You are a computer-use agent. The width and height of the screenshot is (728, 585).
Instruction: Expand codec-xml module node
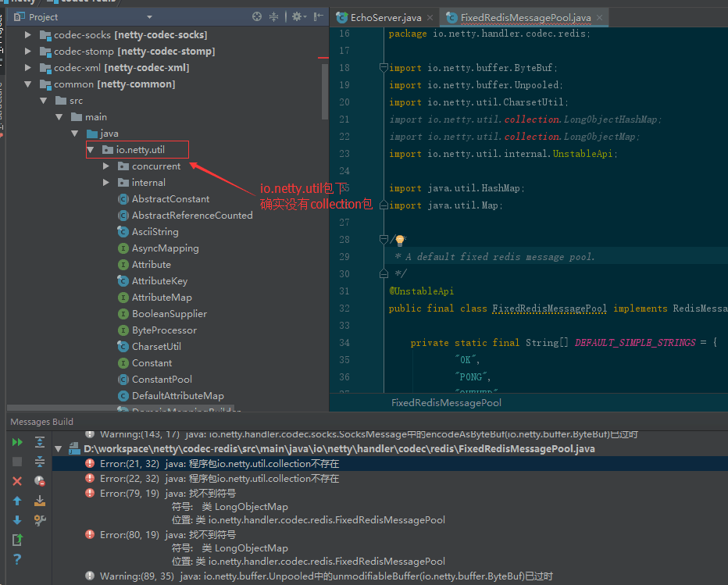pos(28,68)
